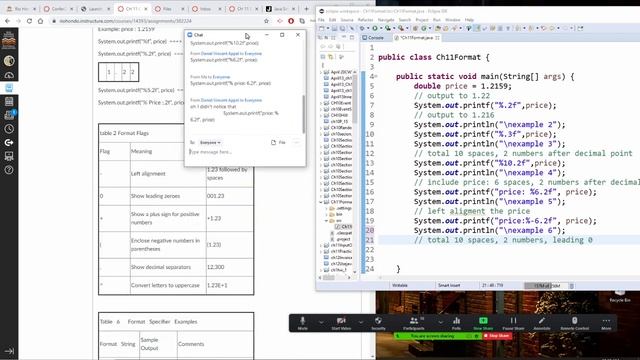Open Participants panel in Zoom

pos(413,322)
